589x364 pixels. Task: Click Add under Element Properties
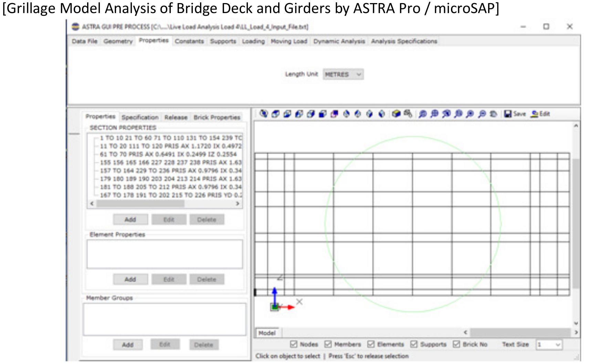click(x=130, y=279)
